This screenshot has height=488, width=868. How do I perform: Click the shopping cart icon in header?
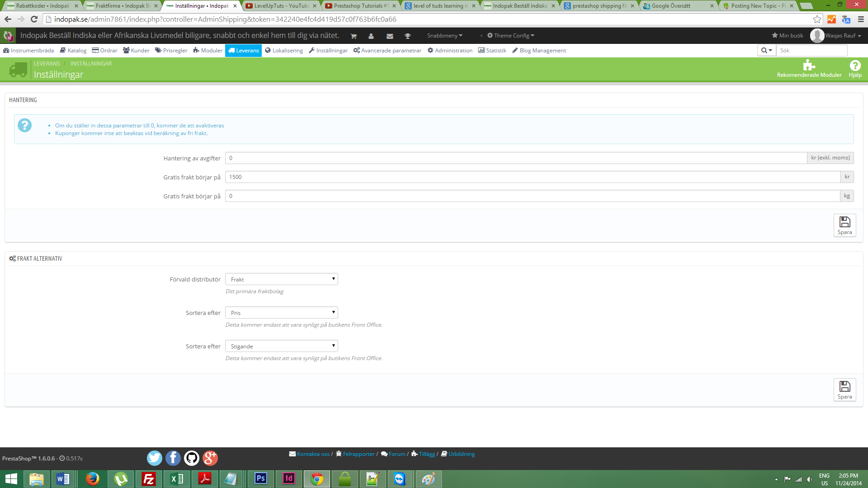tap(354, 36)
